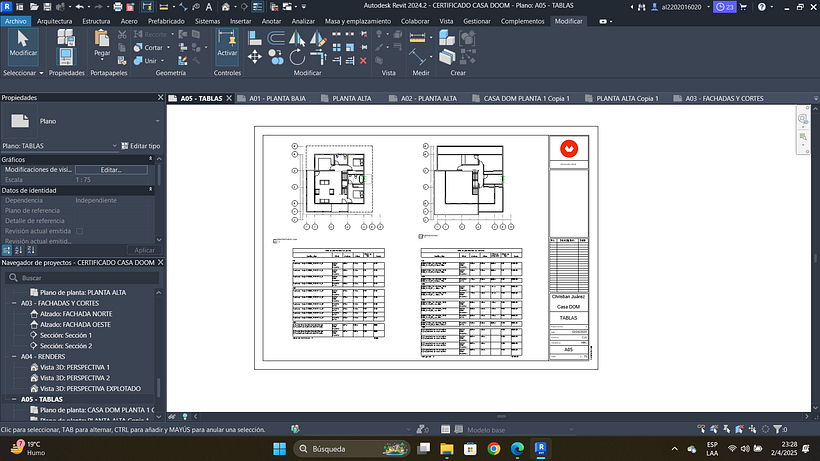Open Google Chrome from taskbar
The image size is (820, 461).
(494, 448)
